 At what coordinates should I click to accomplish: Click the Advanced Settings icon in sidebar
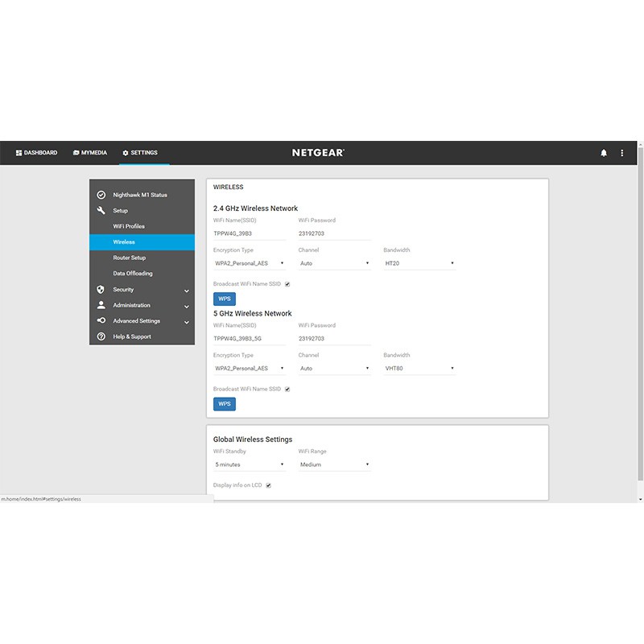click(x=101, y=321)
